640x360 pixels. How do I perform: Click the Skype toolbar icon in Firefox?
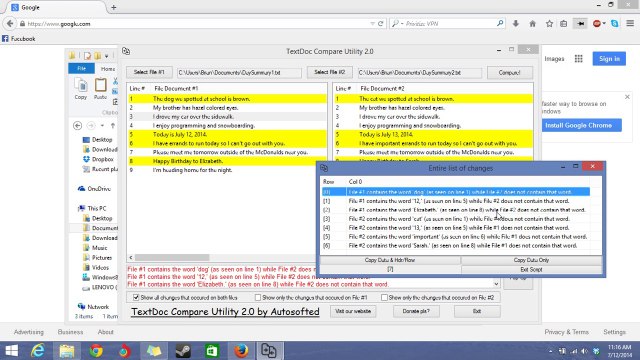pyautogui.click(x=615, y=24)
